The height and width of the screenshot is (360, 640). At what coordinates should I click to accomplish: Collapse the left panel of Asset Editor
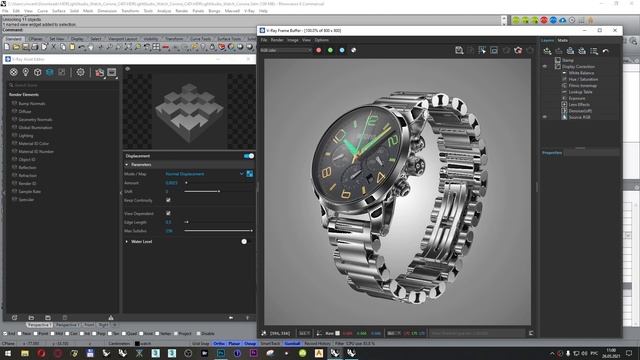pos(4,193)
